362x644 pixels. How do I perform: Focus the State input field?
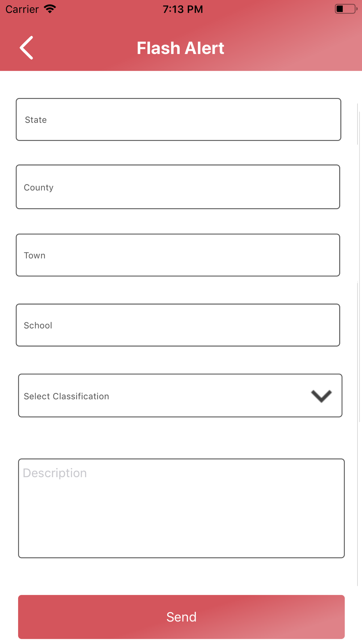click(178, 120)
